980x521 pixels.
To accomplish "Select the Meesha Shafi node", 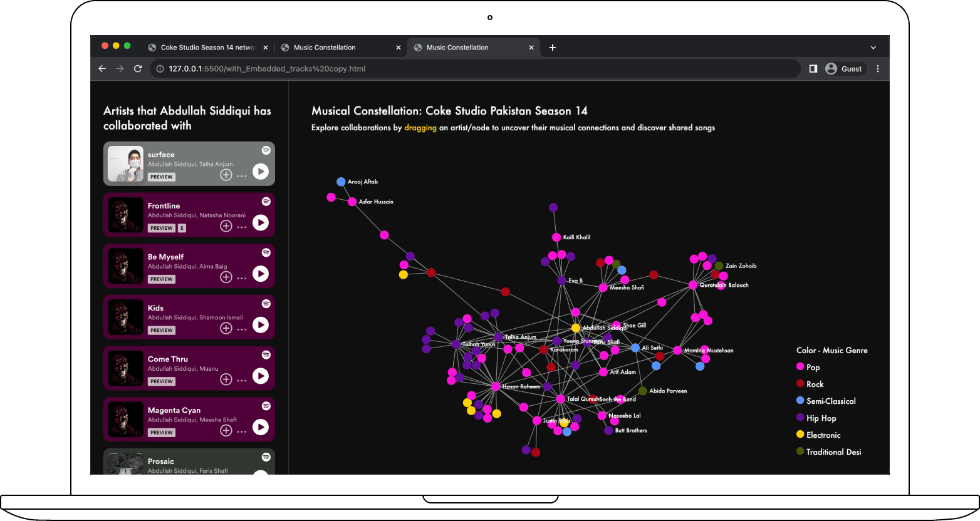I will [x=603, y=287].
